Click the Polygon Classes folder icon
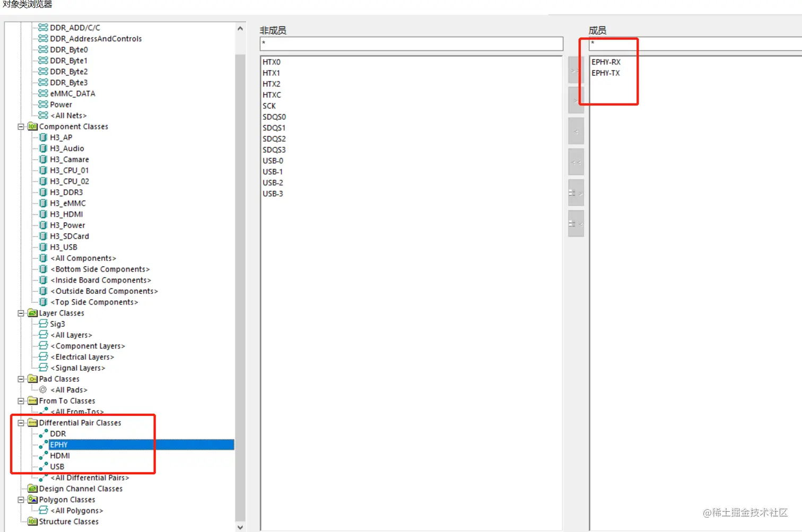Viewport: 802px width, 532px height. point(32,500)
